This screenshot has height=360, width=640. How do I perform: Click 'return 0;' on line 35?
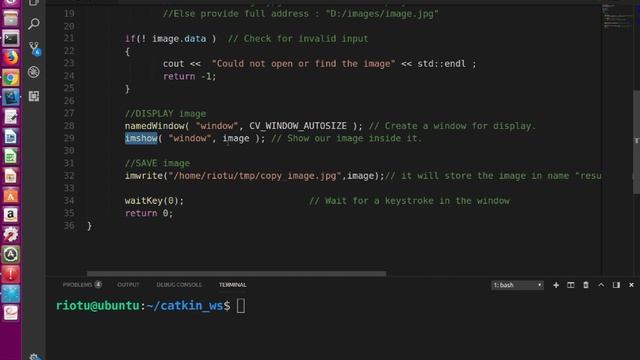click(x=149, y=213)
